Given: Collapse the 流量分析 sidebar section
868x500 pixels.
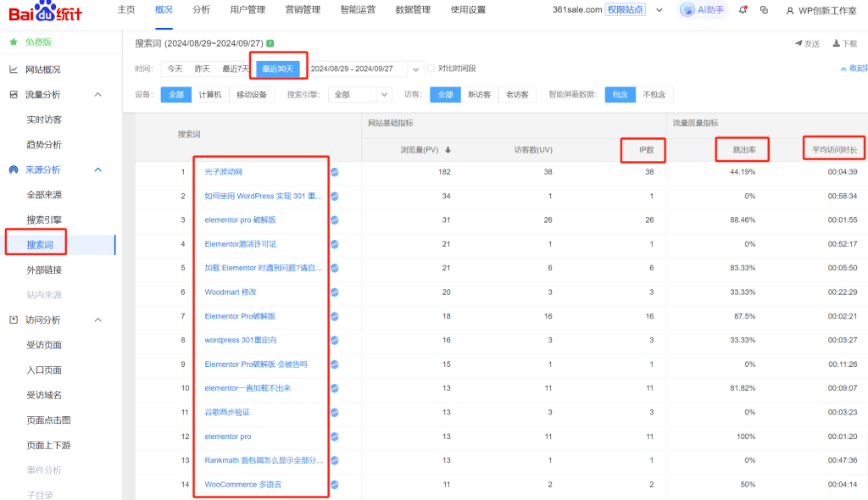Looking at the screenshot, I should (97, 95).
